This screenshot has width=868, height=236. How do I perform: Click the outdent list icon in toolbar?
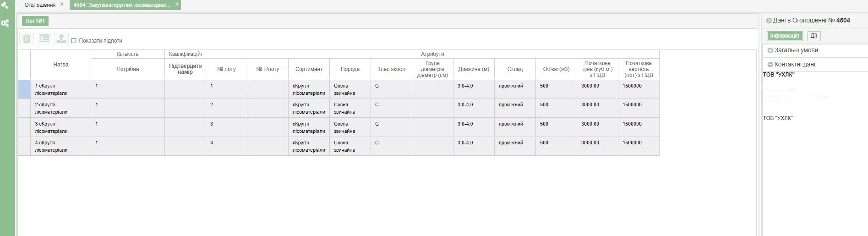click(x=44, y=39)
